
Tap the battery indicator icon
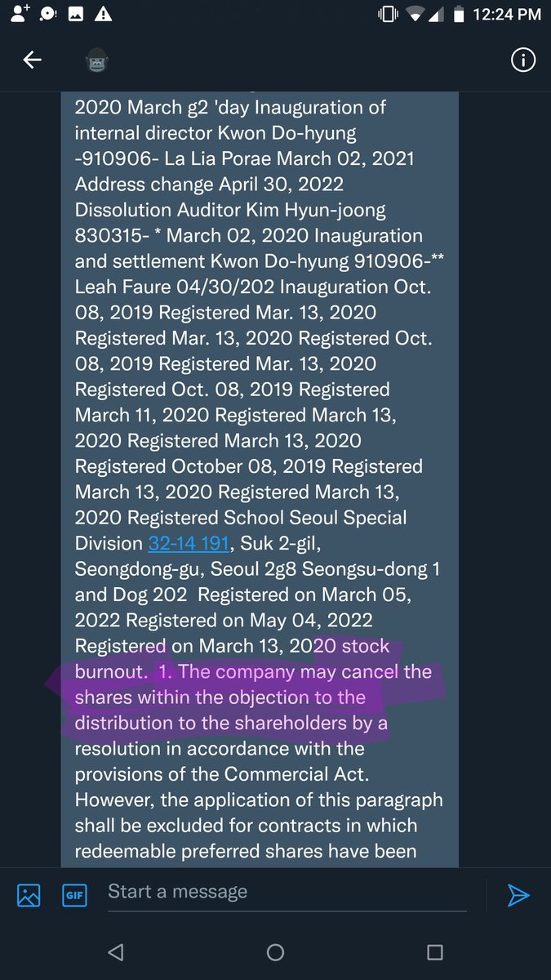pos(460,14)
